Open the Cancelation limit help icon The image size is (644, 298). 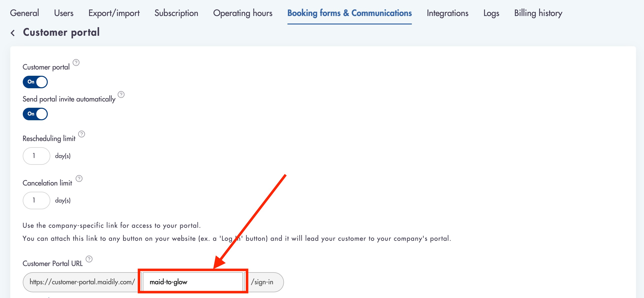(x=79, y=178)
